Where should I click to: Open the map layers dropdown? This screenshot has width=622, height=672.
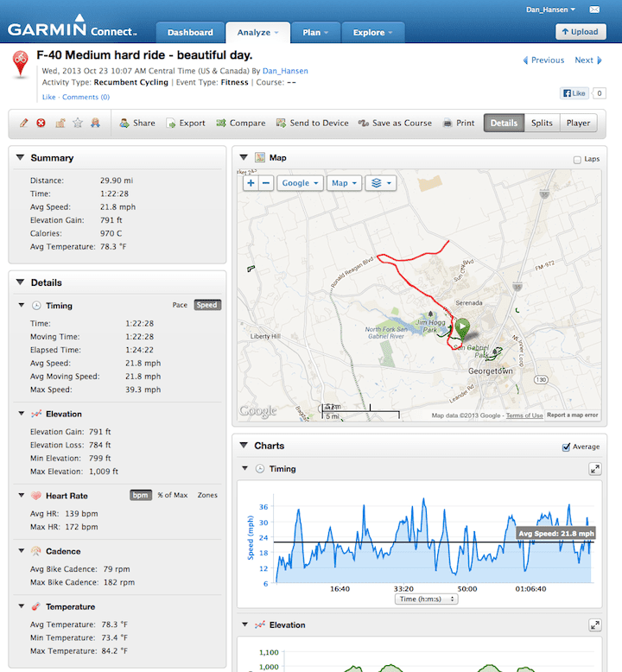tap(379, 183)
